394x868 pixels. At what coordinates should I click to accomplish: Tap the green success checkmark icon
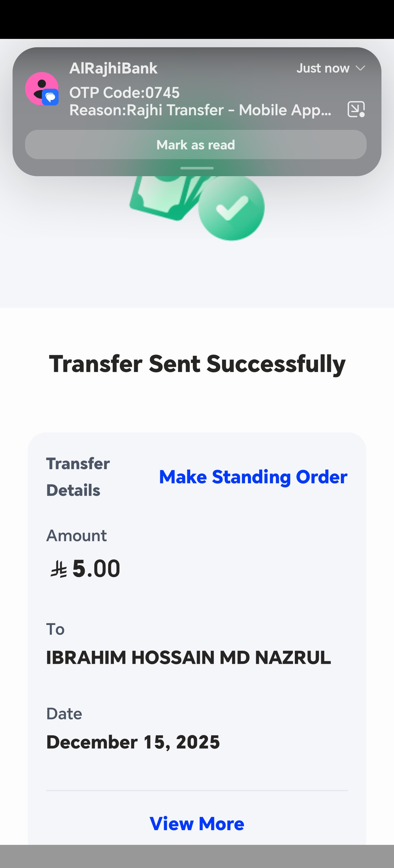coord(231,207)
